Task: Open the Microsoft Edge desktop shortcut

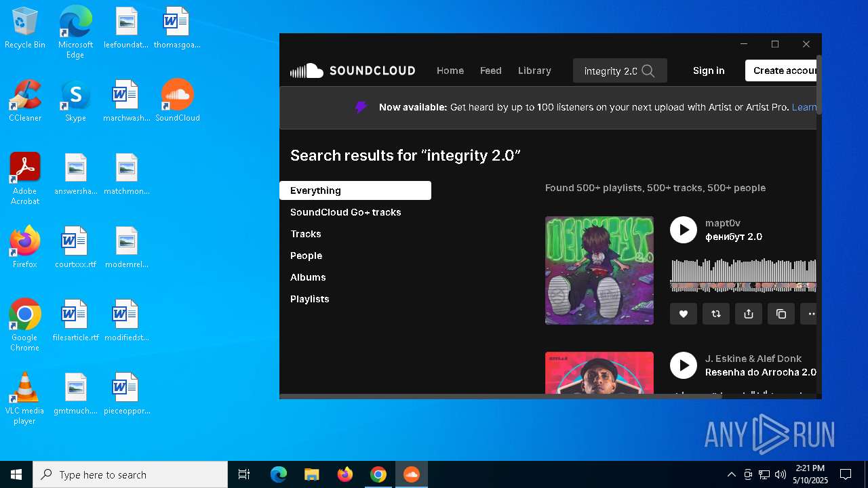Action: click(75, 32)
